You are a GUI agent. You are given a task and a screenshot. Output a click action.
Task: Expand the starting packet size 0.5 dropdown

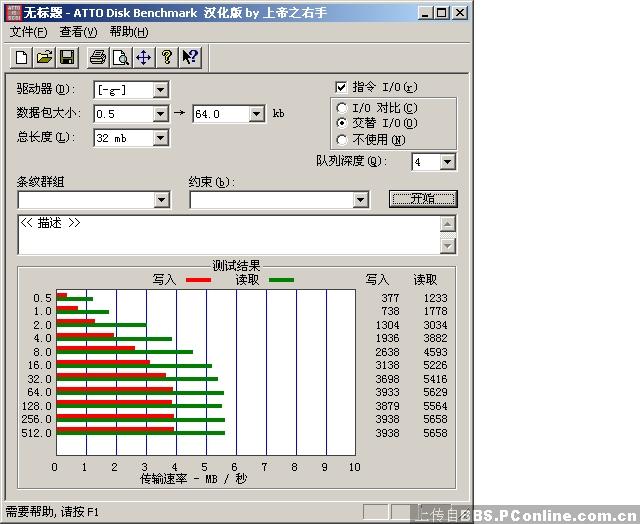161,114
